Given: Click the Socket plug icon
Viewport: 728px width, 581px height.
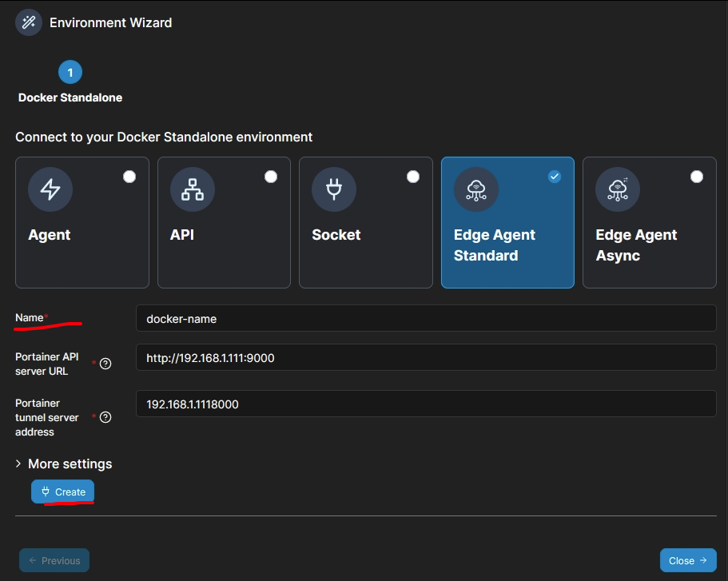Looking at the screenshot, I should coord(334,189).
